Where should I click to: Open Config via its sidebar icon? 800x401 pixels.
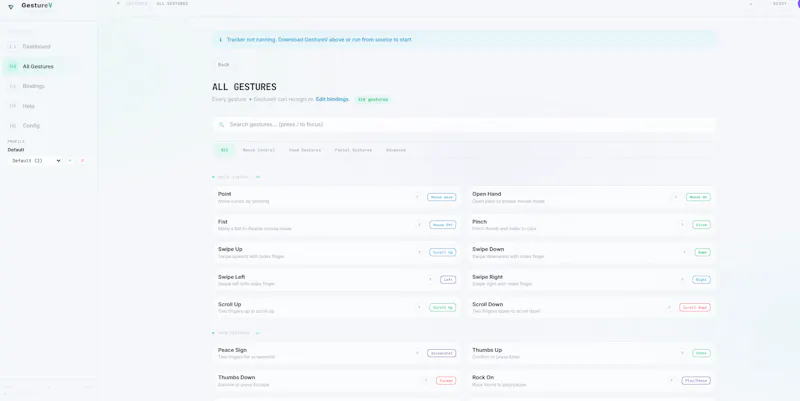13,126
